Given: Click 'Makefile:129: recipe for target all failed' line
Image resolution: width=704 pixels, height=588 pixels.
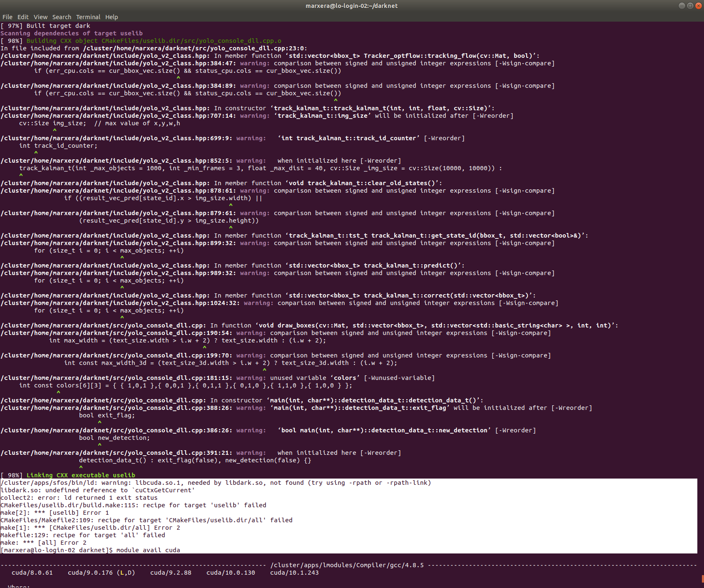Looking at the screenshot, I should coord(83,535).
